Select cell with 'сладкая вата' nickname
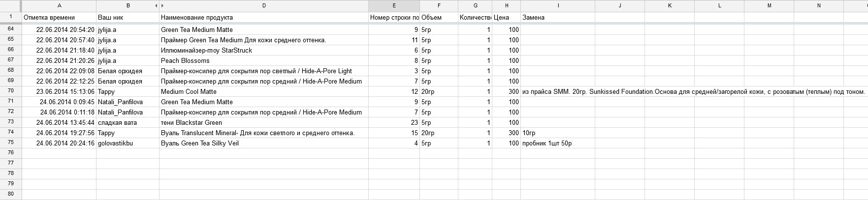 tap(128, 122)
